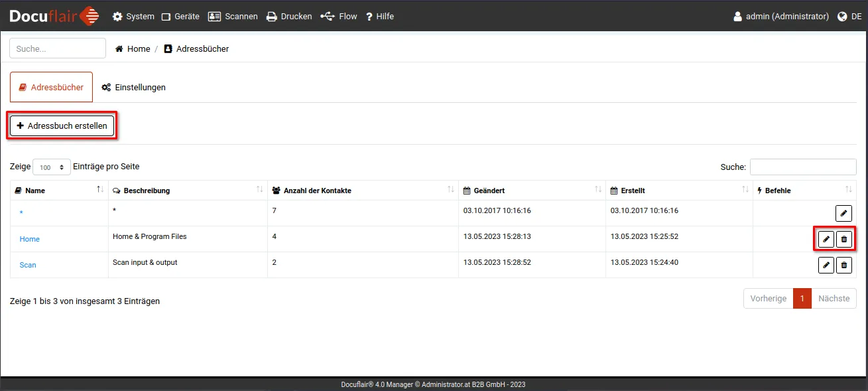Viewport: 868px width, 391px height.
Task: Sort table by Name column
Action: tap(56, 191)
